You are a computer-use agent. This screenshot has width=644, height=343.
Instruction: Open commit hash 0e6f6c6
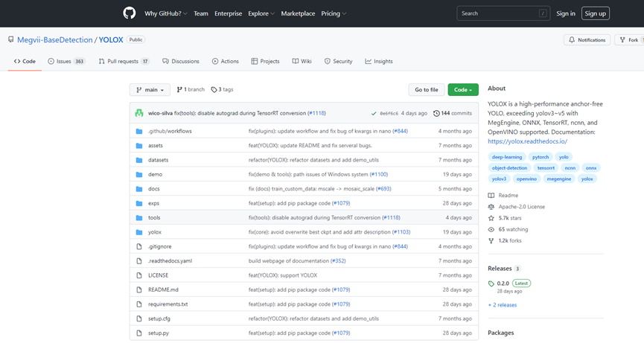click(389, 114)
